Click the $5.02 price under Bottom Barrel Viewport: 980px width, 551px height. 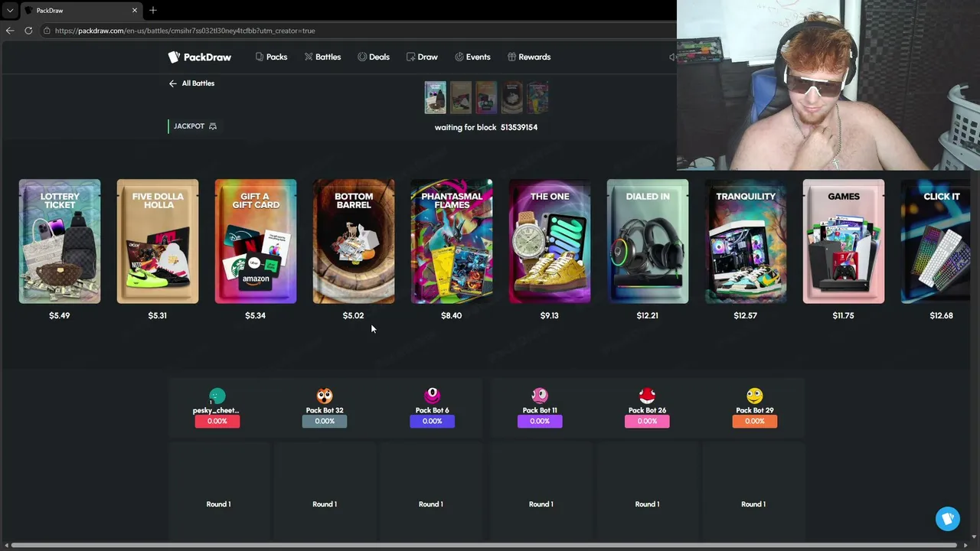354,315
